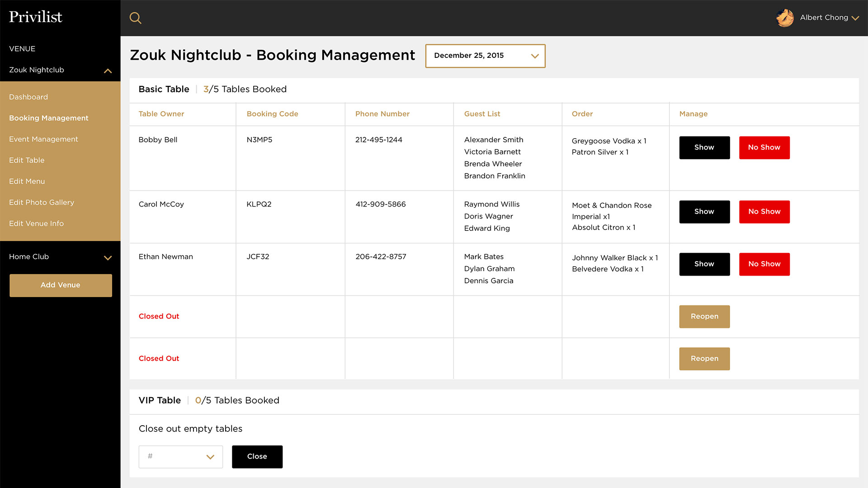868x488 pixels.
Task: Click the search magnifier icon
Action: (x=135, y=18)
